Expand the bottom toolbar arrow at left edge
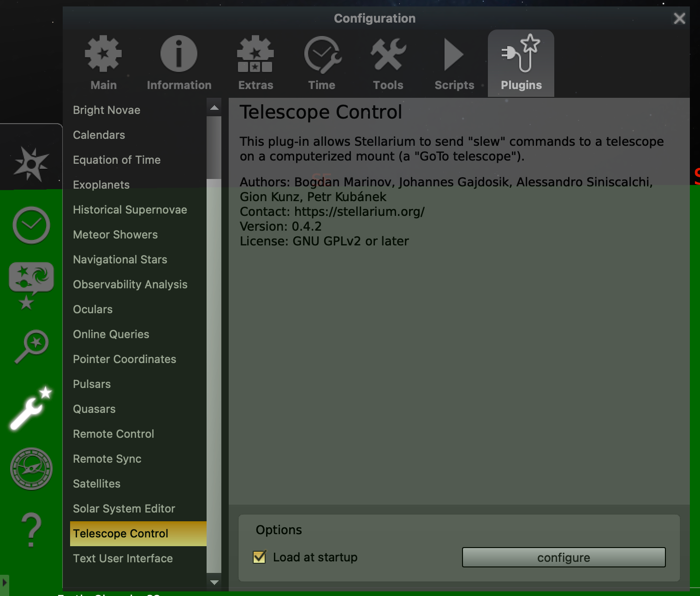Screen dimensions: 700x596 coord(4,583)
